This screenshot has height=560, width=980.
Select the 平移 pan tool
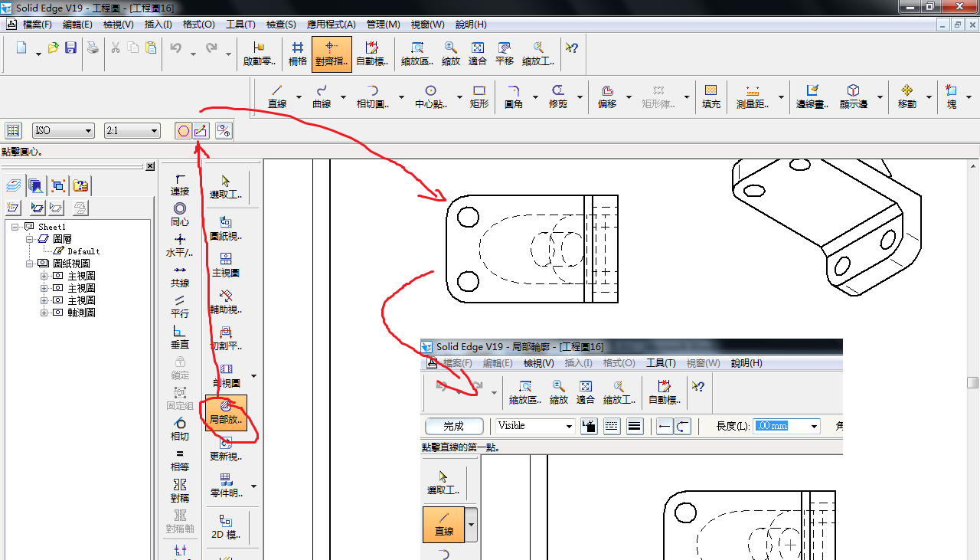coord(505,54)
